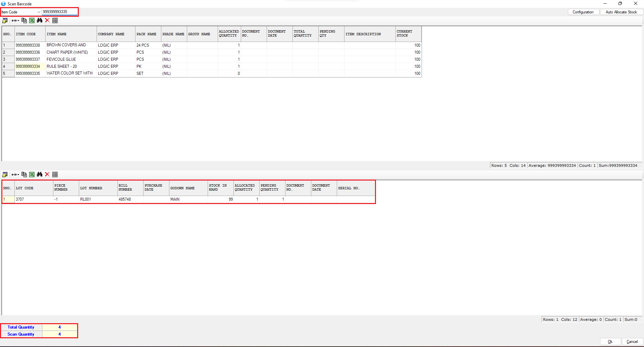Click the binoculars find icon in top toolbar
Image resolution: width=644 pixels, height=347 pixels.
coord(40,20)
